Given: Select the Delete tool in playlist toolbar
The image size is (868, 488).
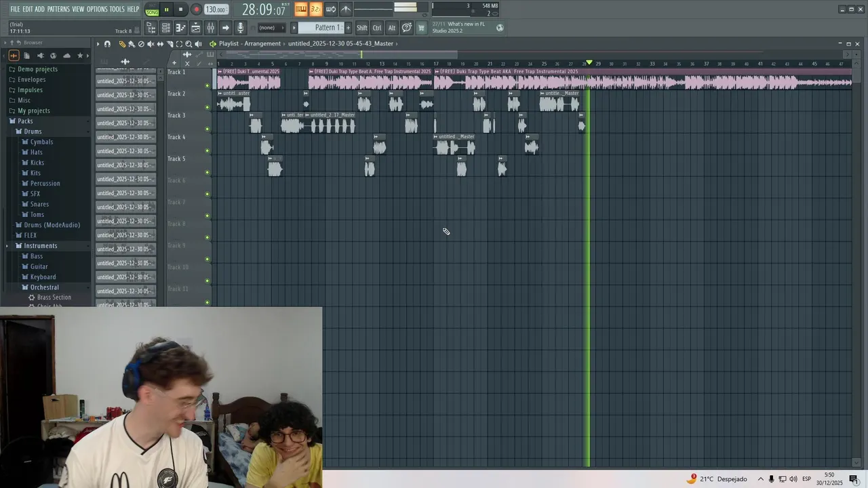Looking at the screenshot, I should tap(141, 44).
